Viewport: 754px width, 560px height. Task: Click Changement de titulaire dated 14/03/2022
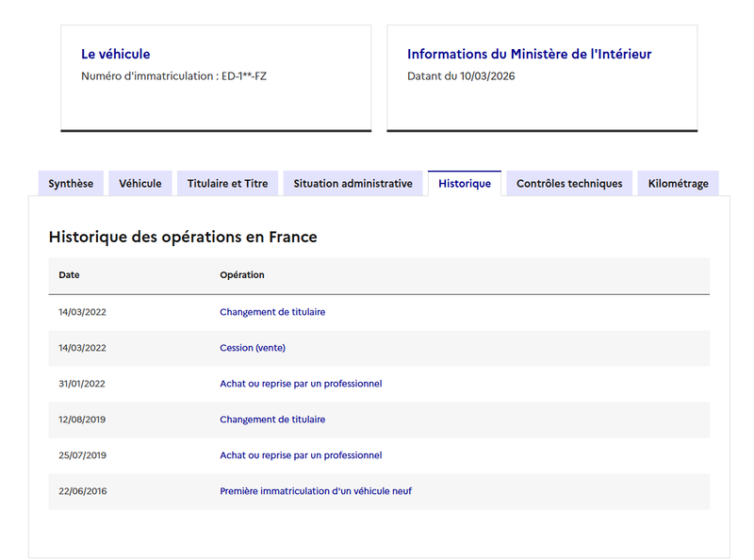[x=272, y=312]
